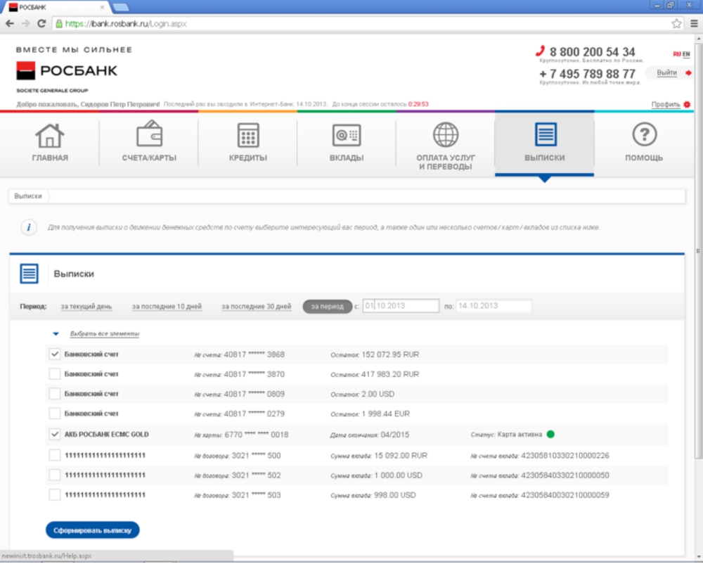Select за последние 10 дней period
The width and height of the screenshot is (703, 588).
(x=167, y=307)
